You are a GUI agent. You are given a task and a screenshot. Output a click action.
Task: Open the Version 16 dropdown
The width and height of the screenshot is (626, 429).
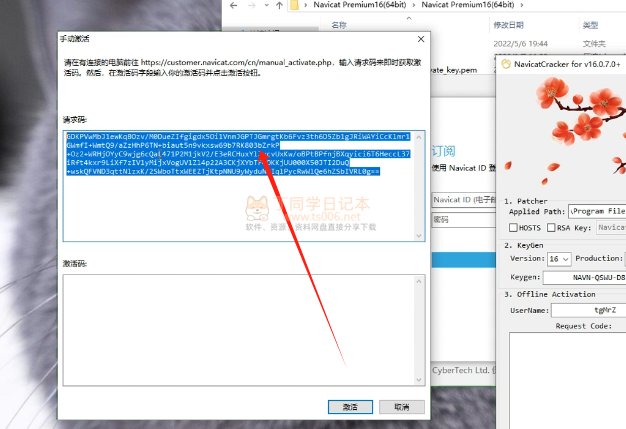(x=559, y=259)
